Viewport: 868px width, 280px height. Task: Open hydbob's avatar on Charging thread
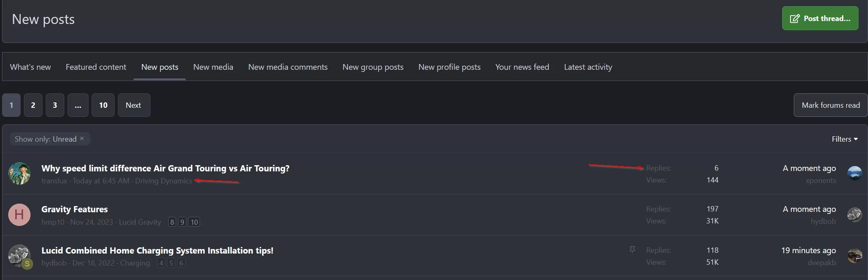(19, 256)
